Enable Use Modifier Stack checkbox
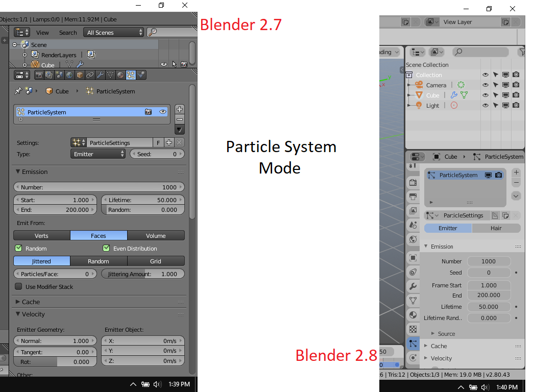Image resolution: width=534 pixels, height=392 pixels. tap(19, 287)
